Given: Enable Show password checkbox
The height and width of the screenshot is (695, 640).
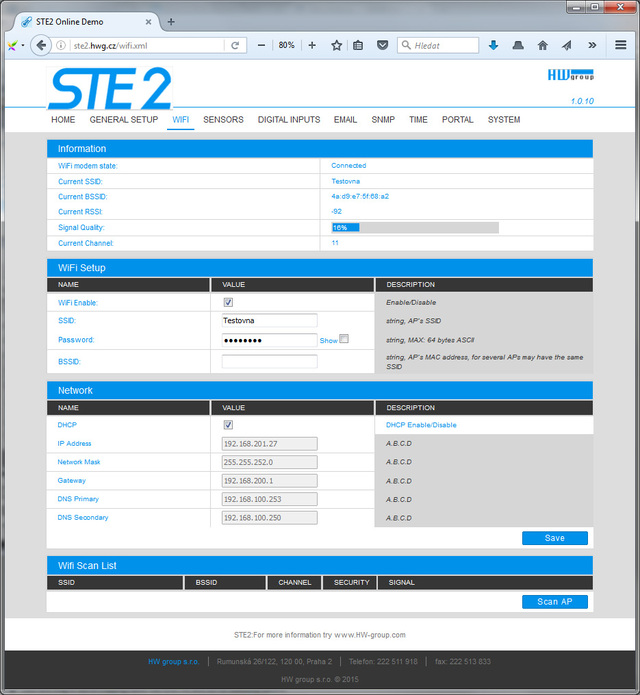Looking at the screenshot, I should (x=344, y=339).
